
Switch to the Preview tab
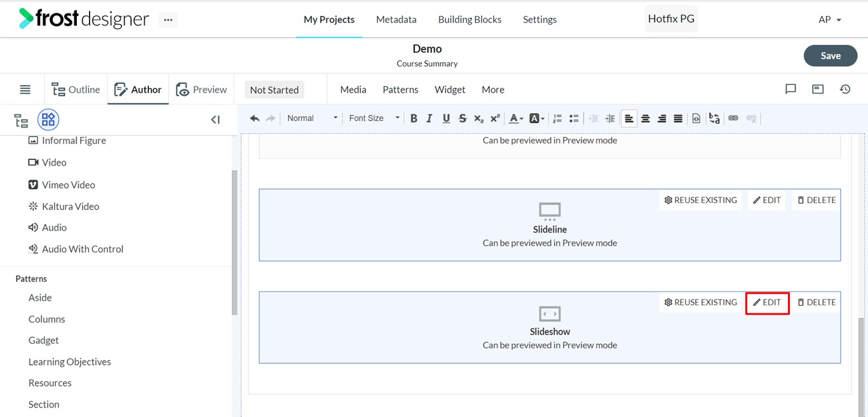click(201, 89)
